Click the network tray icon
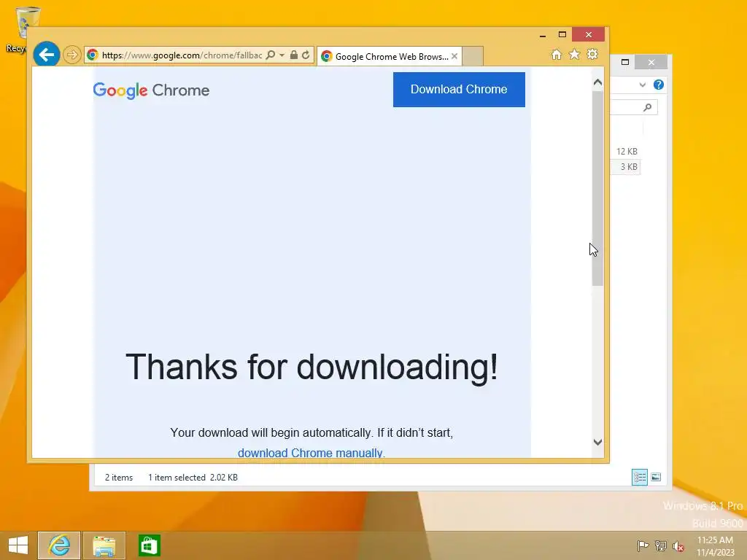The image size is (747, 560). click(x=660, y=546)
